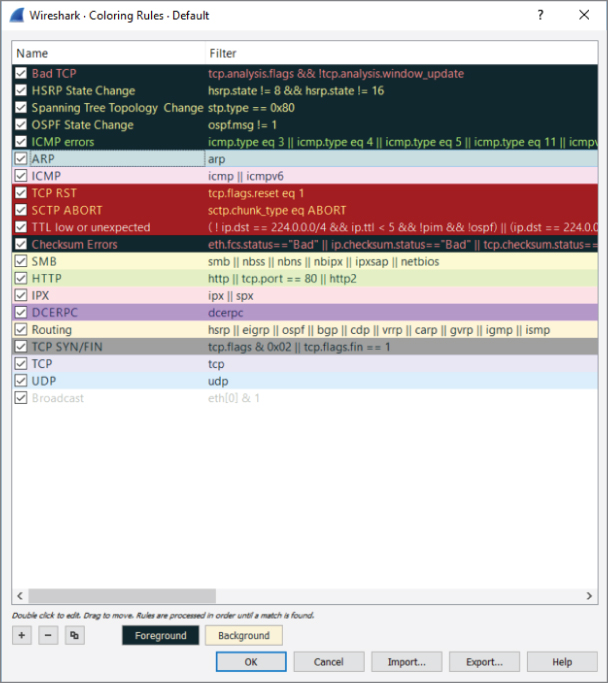Uncheck the Checksum Errors rule
608x683 pixels.
tap(21, 244)
